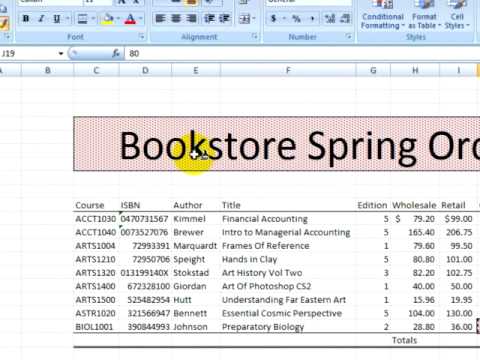Open Cell Styles gallery

tap(457, 15)
